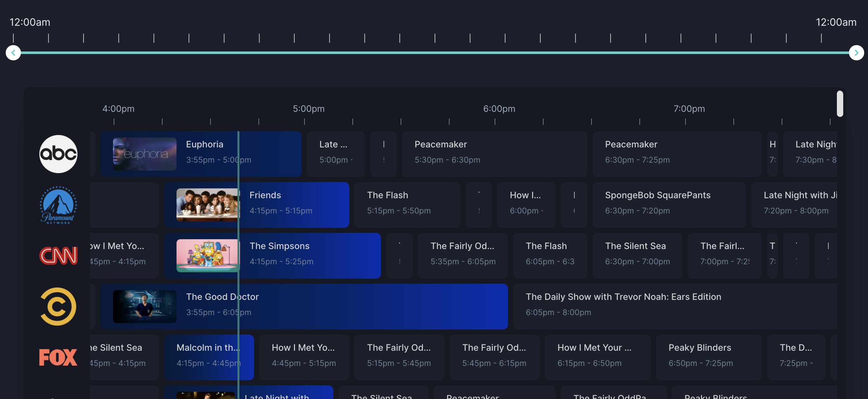
Task: Click the left arrow handle of timeline
Action: pyautogui.click(x=13, y=53)
